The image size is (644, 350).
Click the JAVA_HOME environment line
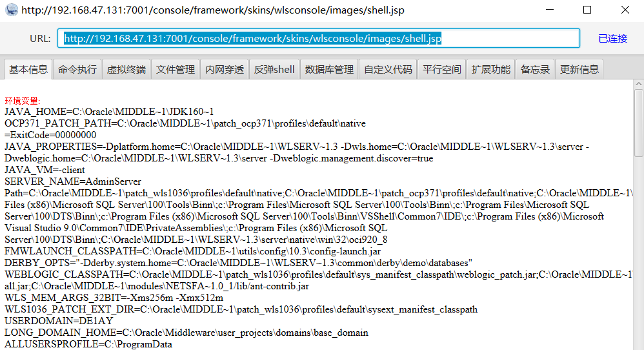click(x=109, y=112)
